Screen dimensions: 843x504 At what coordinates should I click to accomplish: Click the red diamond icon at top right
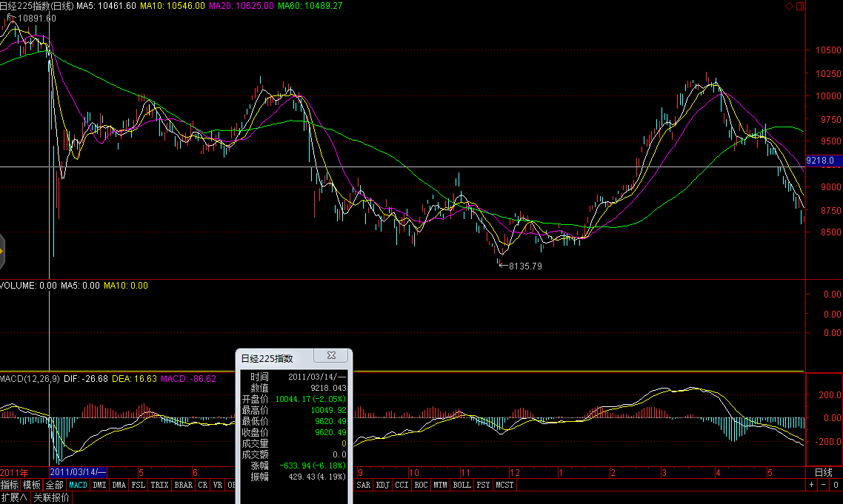click(789, 6)
